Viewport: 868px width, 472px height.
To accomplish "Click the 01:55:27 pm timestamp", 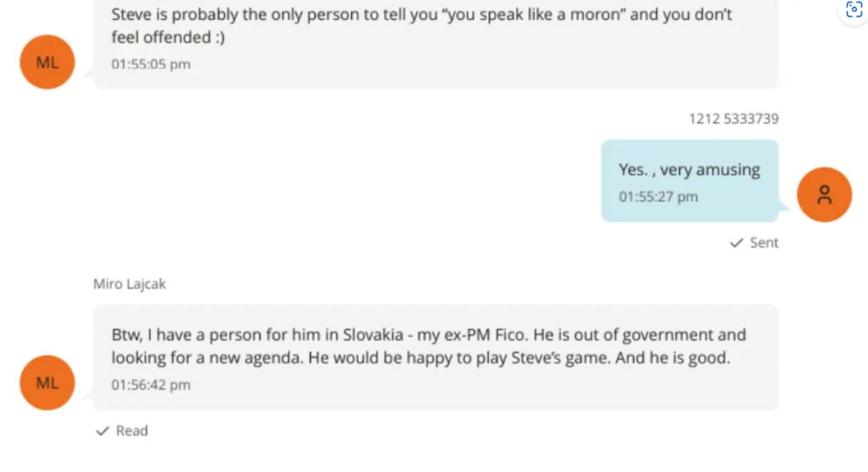I will tap(658, 197).
